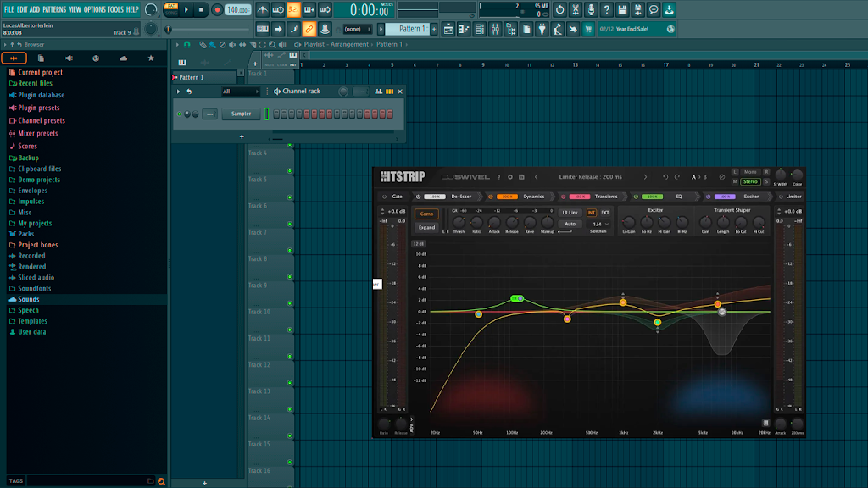Open the graph editor in Channel rack
This screenshot has width=868, height=488.
(x=379, y=91)
